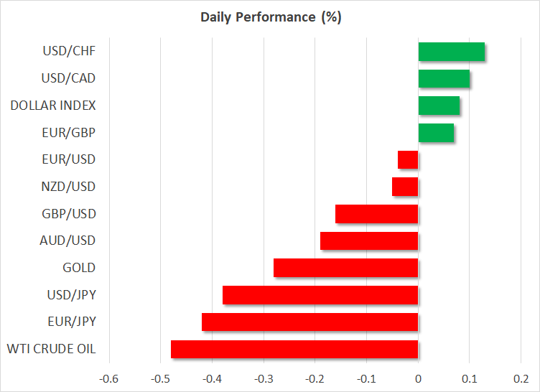Click the red NZD/USD bar
The image size is (540, 392).
405,187
